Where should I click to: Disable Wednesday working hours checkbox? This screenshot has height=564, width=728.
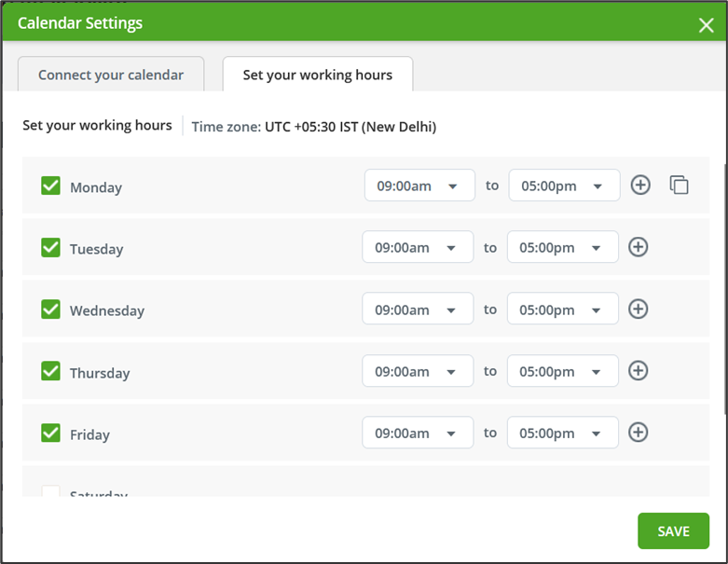point(51,310)
